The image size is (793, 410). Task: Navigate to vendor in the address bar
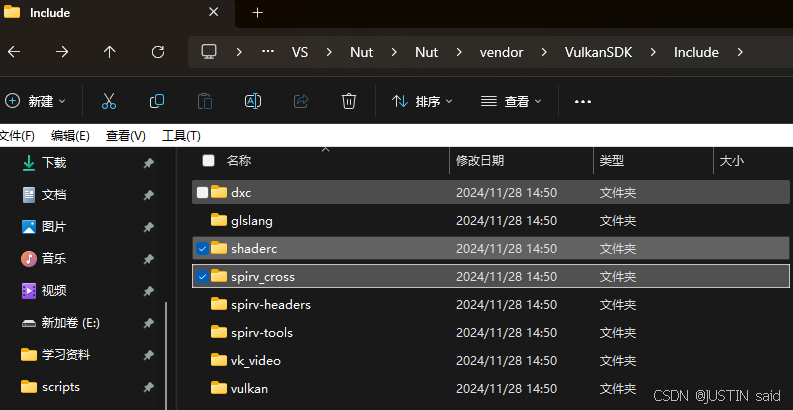coord(502,52)
